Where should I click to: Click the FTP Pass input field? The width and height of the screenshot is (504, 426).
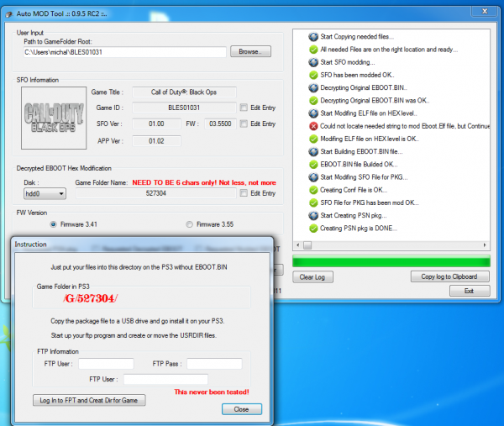pos(214,364)
